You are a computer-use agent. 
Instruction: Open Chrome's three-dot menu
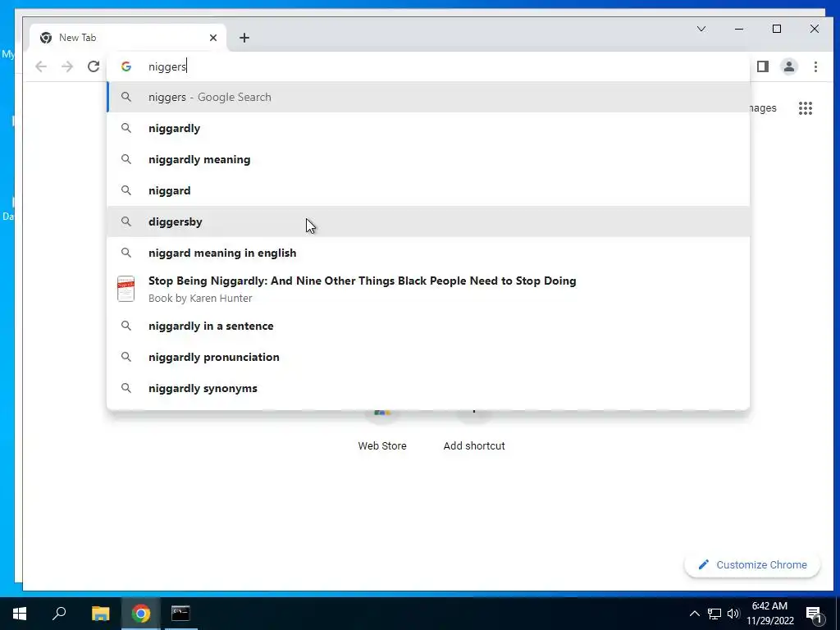tap(815, 66)
